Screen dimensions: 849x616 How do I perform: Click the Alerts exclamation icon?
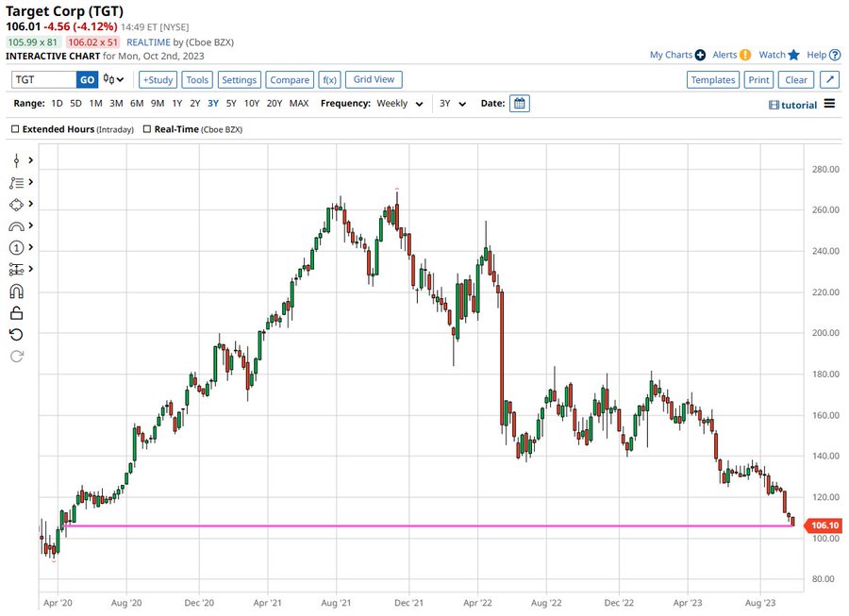(745, 55)
